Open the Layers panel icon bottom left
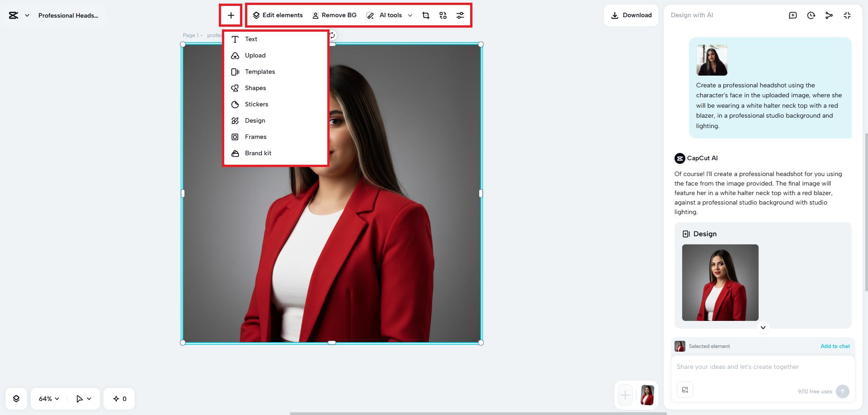 (16, 399)
